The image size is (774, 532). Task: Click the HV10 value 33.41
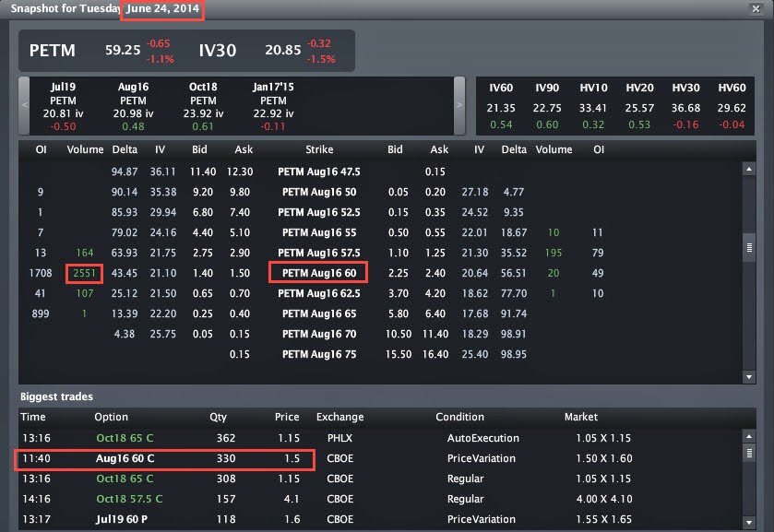pyautogui.click(x=593, y=108)
